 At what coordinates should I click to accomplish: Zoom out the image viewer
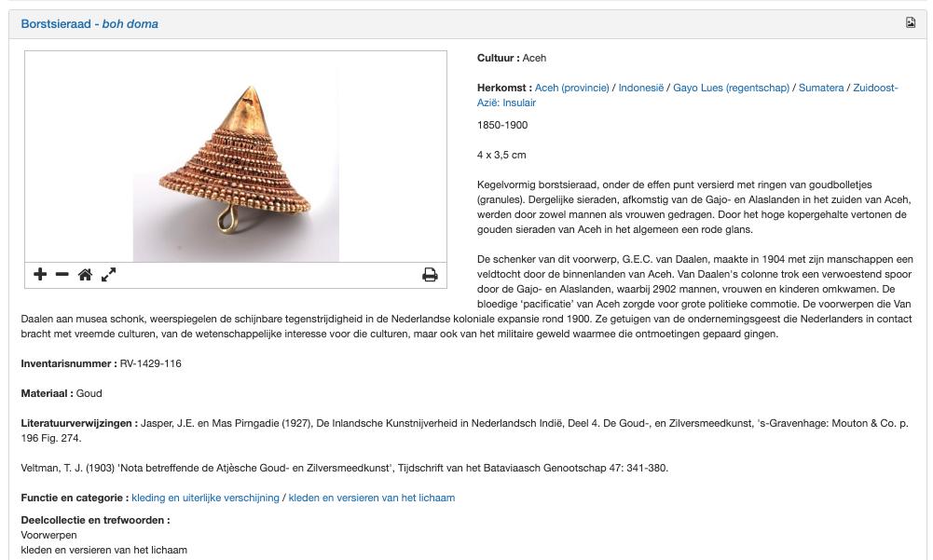[62, 274]
